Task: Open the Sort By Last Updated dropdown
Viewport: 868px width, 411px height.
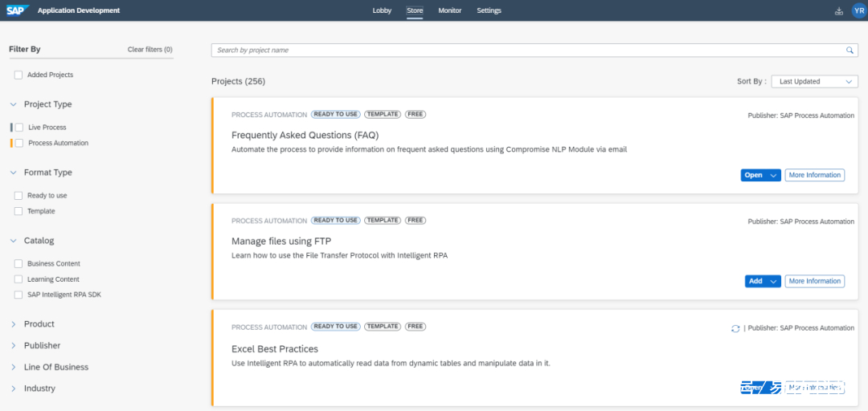Action: pyautogui.click(x=814, y=81)
